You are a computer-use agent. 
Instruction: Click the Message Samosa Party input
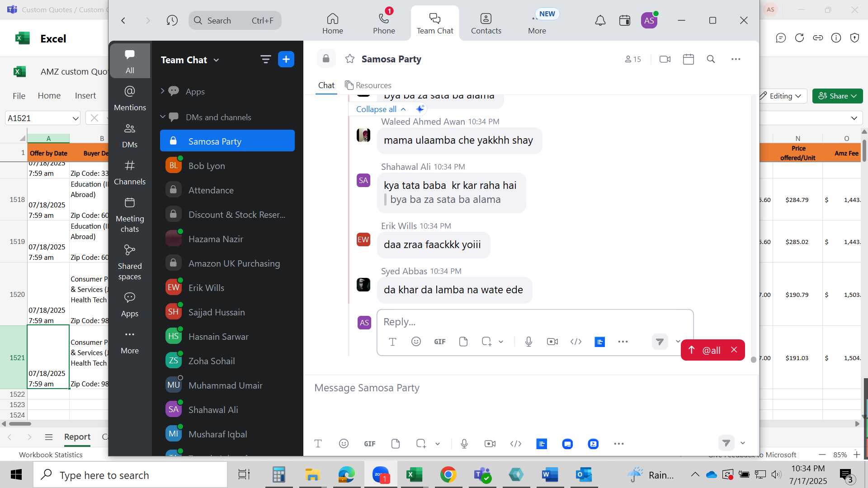click(531, 388)
